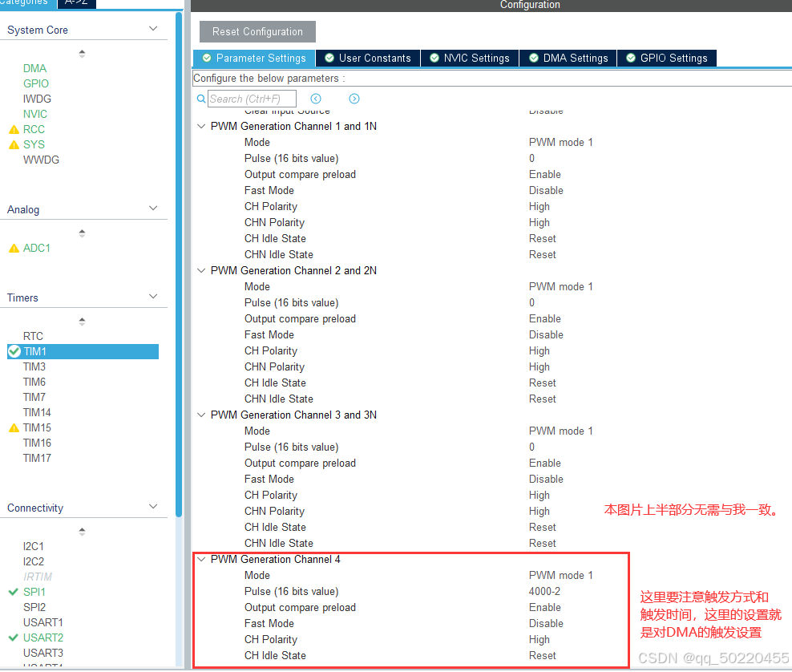Switch to the DMA Settings tab

tap(568, 58)
